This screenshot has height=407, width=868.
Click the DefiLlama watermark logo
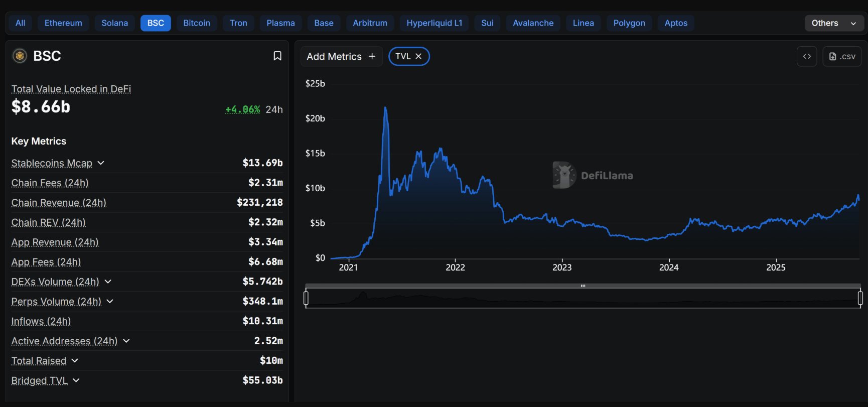[564, 175]
